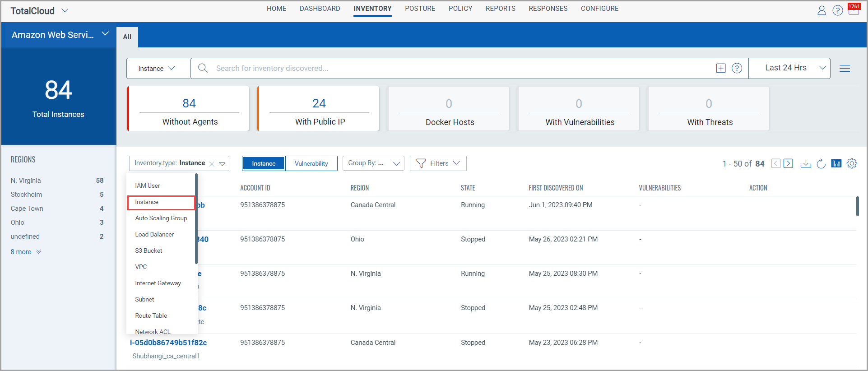The image size is (868, 371).
Task: Open the 84 Without Agents card
Action: [189, 109]
